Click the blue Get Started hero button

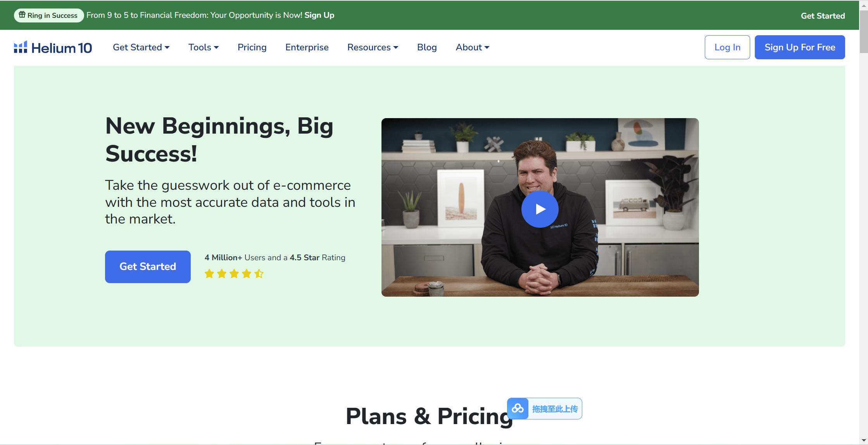pos(148,266)
